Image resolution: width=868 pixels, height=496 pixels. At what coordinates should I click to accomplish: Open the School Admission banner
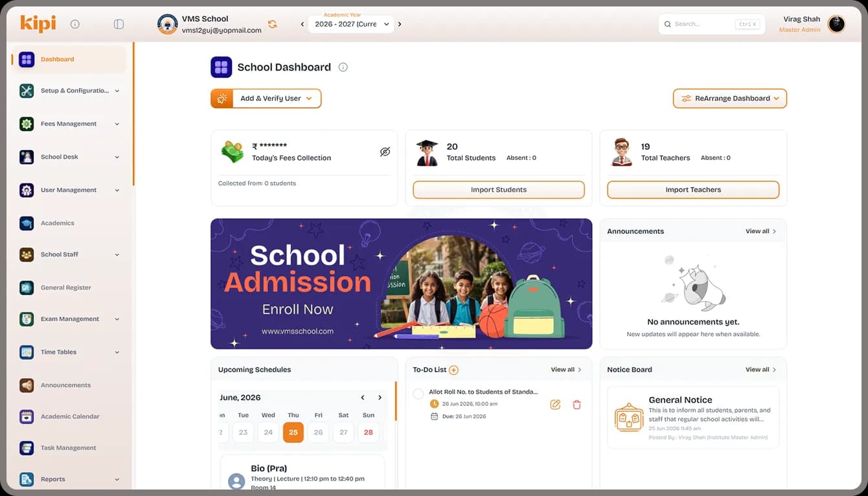tap(401, 284)
